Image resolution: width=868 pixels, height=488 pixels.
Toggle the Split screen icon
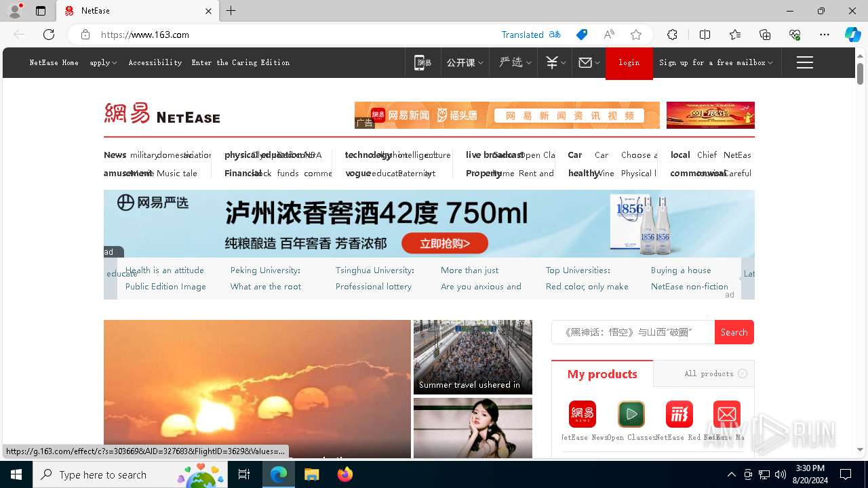pos(705,35)
